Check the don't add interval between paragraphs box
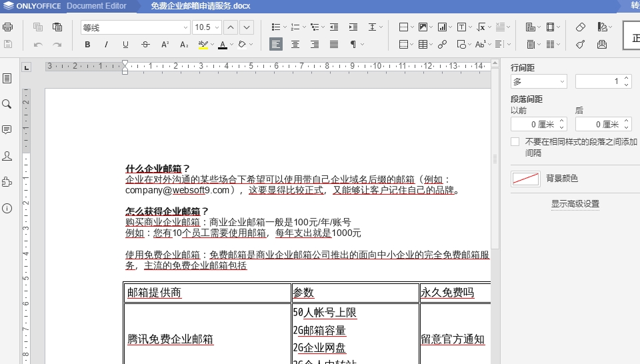This screenshot has height=364, width=640. click(515, 142)
